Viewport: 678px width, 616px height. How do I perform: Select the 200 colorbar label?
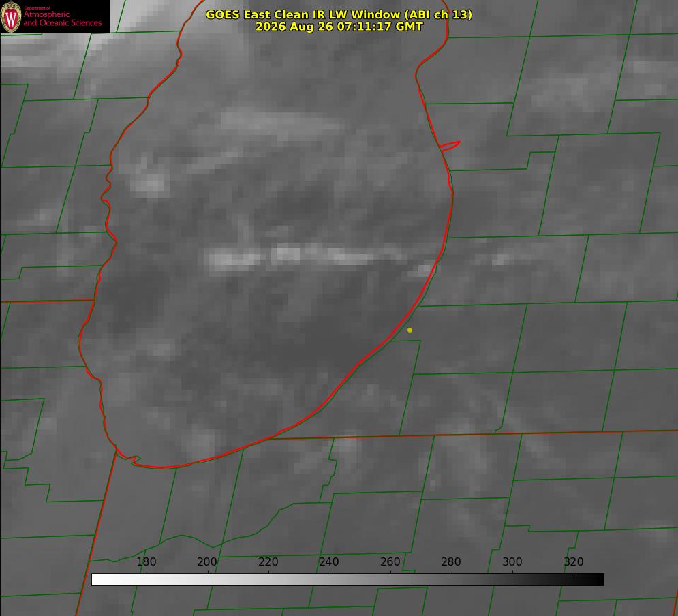(207, 561)
